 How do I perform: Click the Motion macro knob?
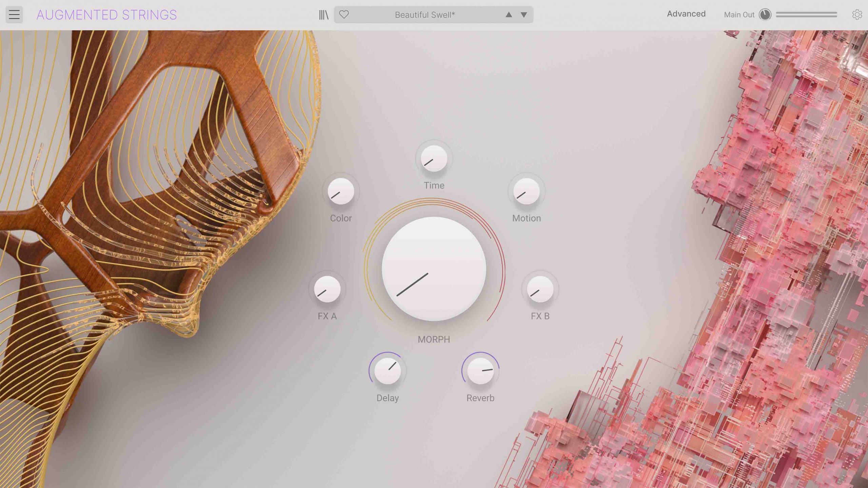click(526, 191)
